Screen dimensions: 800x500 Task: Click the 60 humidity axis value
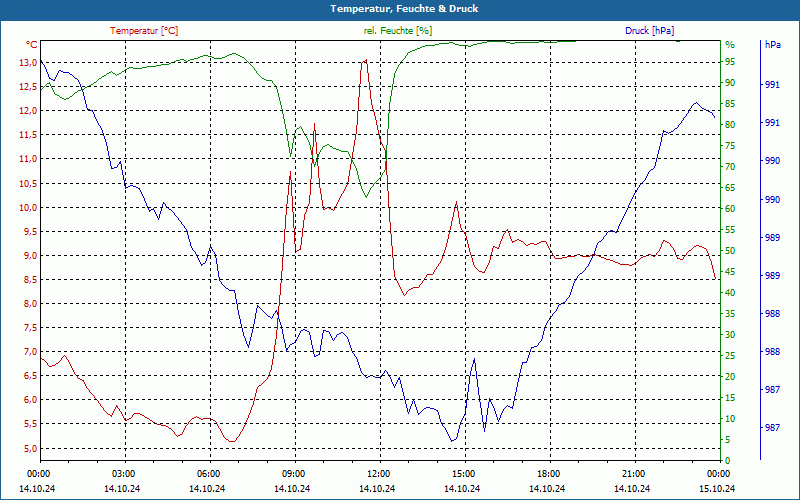[730, 209]
